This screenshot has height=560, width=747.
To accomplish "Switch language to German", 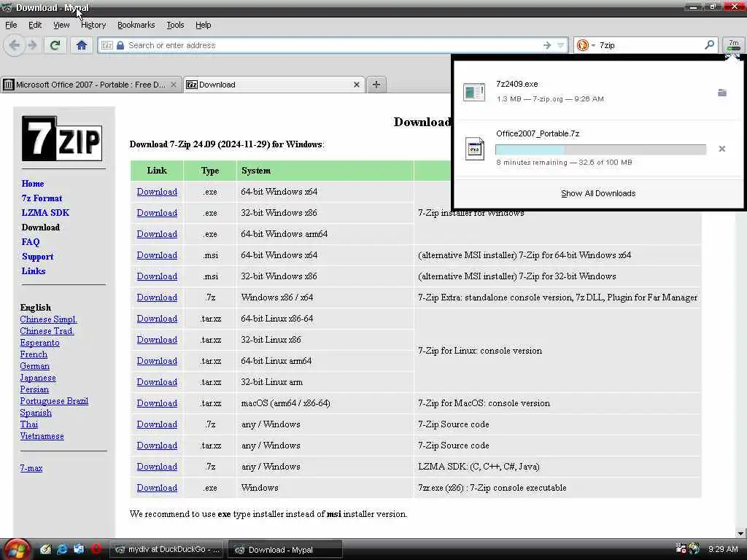I will pos(34,366).
